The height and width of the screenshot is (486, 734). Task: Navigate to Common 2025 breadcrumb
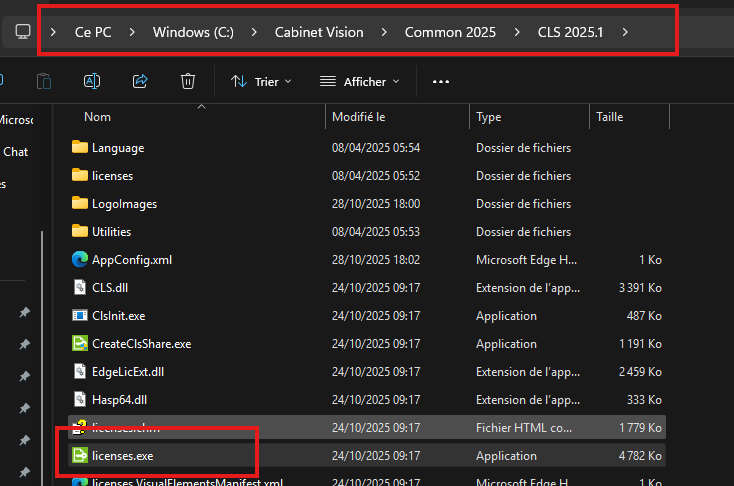tap(450, 32)
